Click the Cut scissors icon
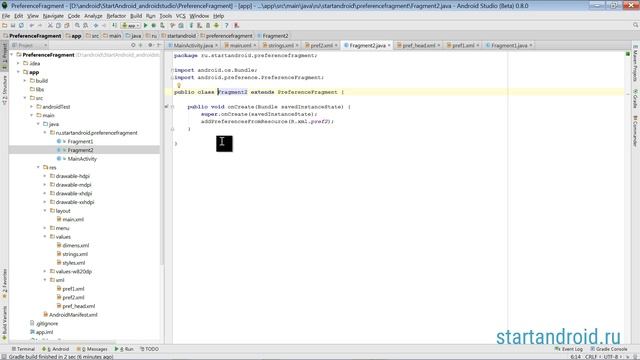The height and width of the screenshot is (360, 640). pos(50,25)
